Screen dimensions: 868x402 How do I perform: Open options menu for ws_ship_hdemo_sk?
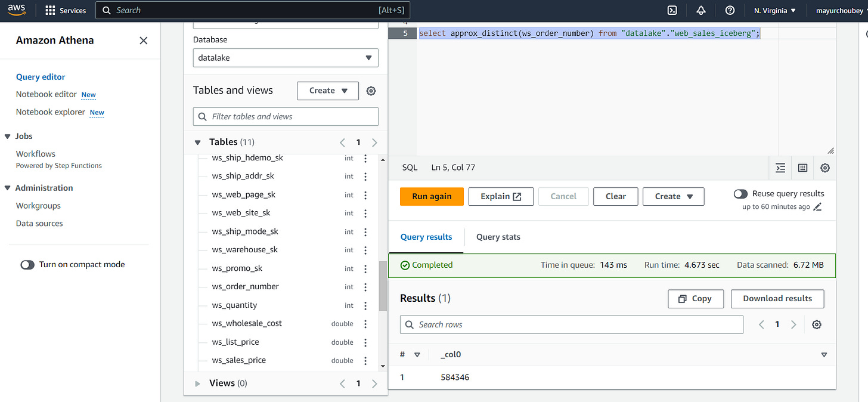coord(365,158)
